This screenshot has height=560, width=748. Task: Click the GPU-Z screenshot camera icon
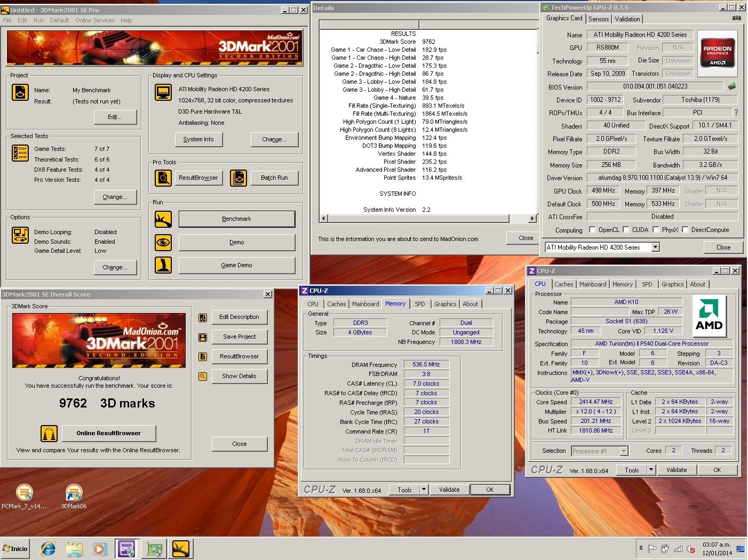point(736,18)
